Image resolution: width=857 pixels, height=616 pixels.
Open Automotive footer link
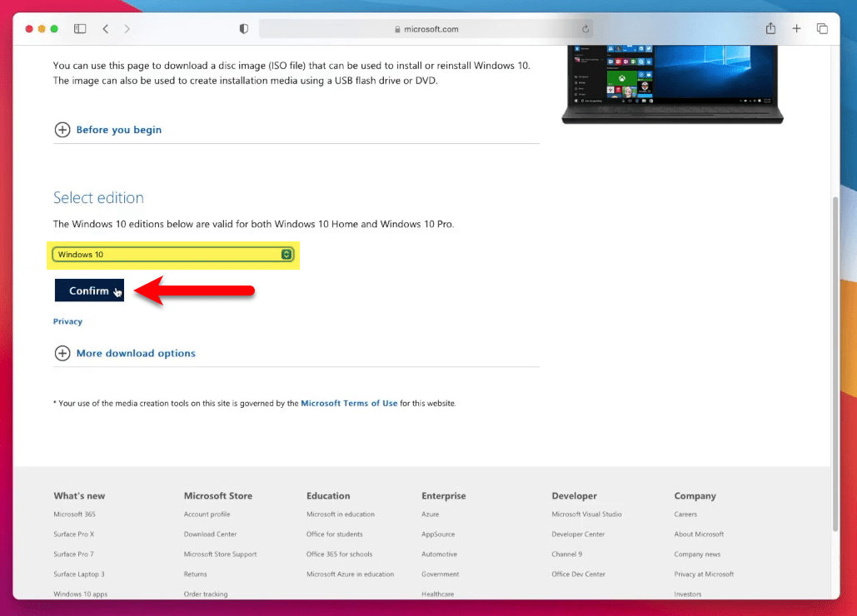coord(440,554)
